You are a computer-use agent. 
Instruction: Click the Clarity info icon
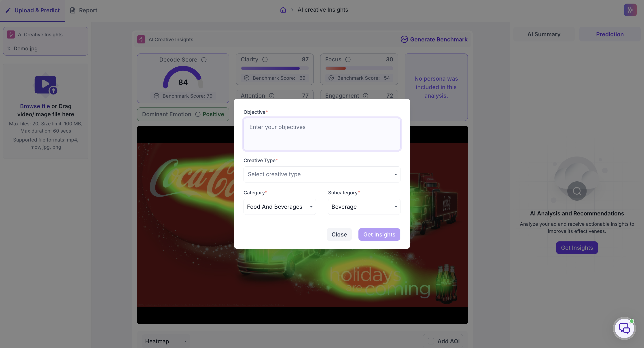point(265,59)
